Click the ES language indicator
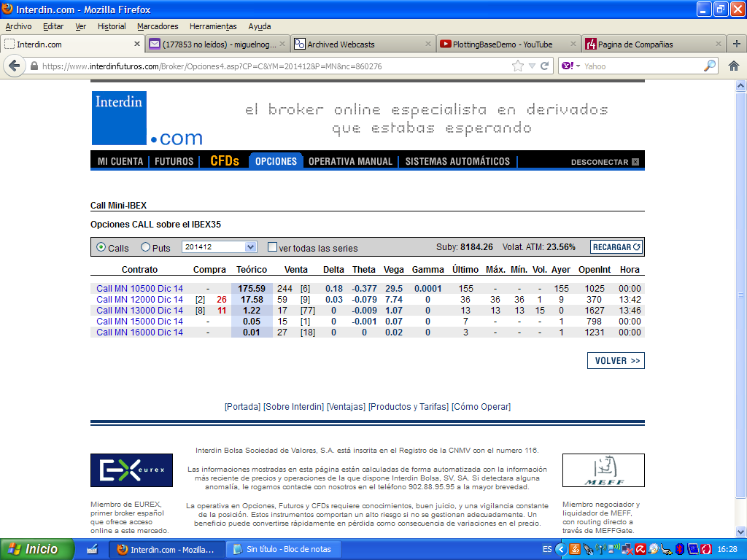This screenshot has height=560, width=747. click(547, 549)
